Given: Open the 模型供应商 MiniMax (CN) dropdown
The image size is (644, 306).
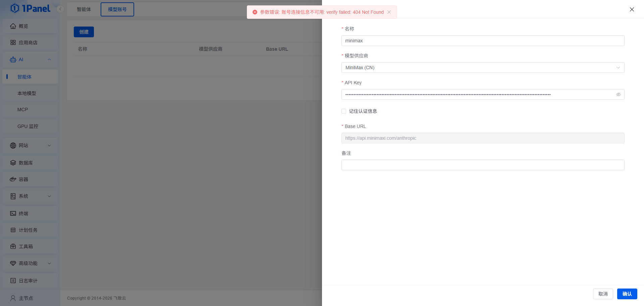Looking at the screenshot, I should coord(483,68).
